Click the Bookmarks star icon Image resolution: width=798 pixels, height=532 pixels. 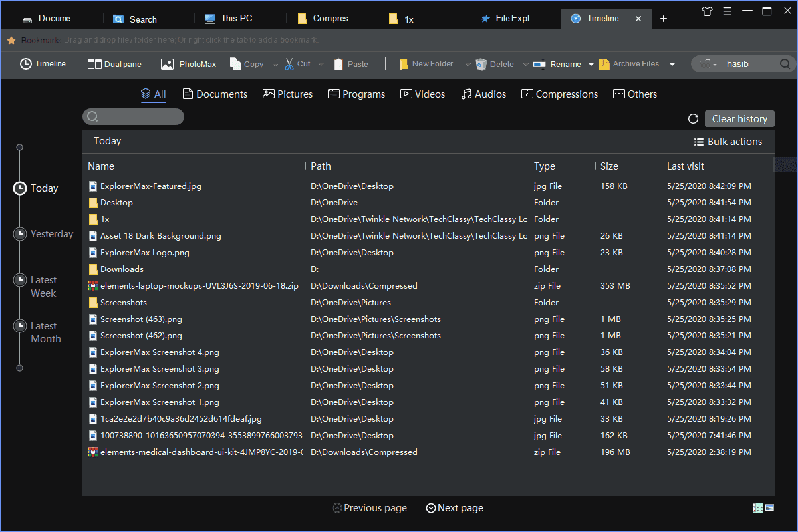(11, 40)
